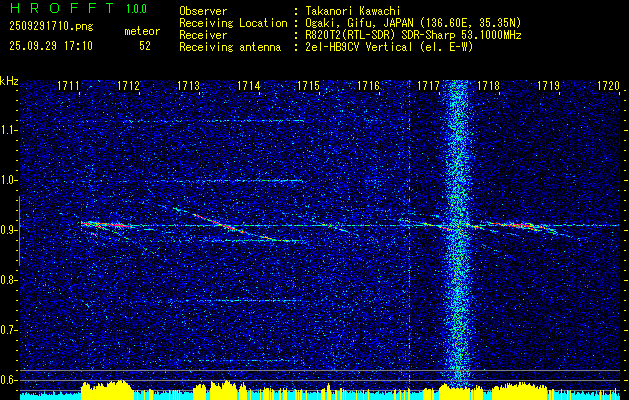Select the 1.1 frequency axis label
Viewport: 629px width, 400px height.
point(8,130)
